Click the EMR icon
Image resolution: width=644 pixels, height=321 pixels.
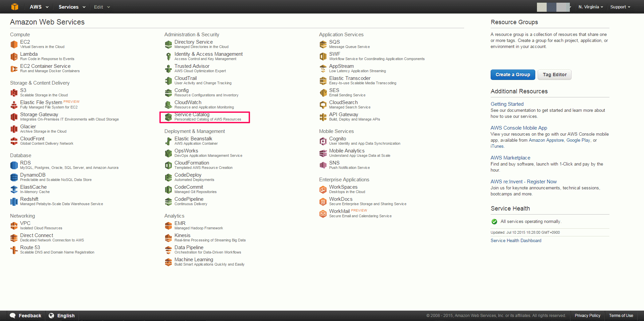click(x=168, y=226)
